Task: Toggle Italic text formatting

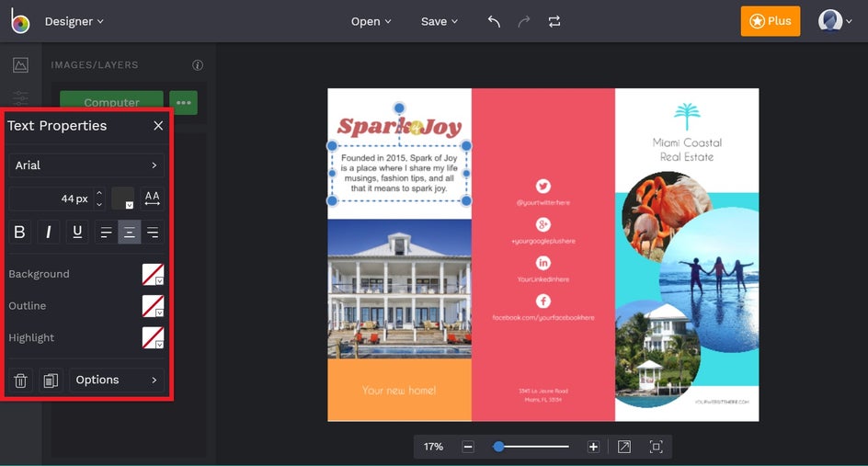Action: (49, 232)
